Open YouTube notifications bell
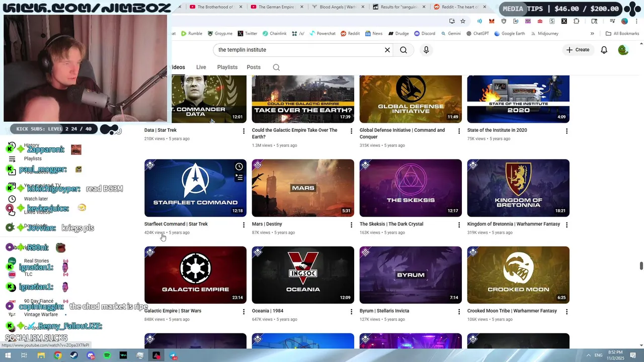The height and width of the screenshot is (362, 644). pos(604,50)
